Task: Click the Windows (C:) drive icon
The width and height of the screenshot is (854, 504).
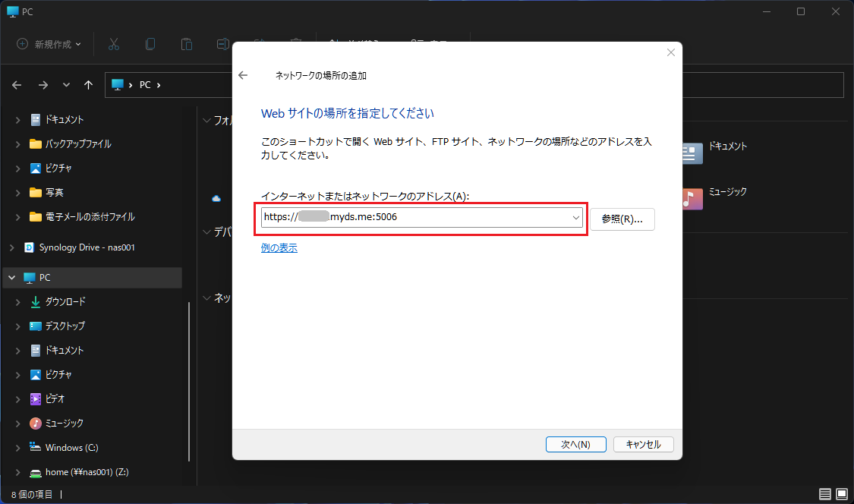Action: point(36,447)
